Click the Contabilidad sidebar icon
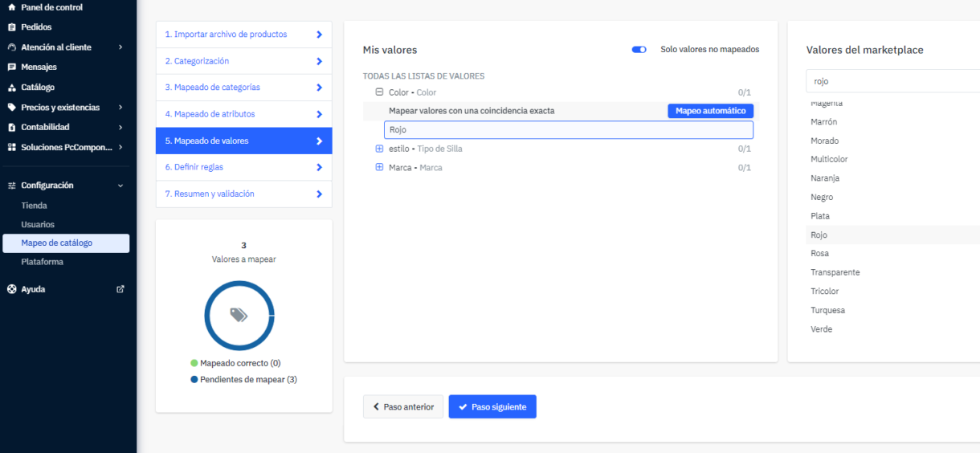This screenshot has width=980, height=453. click(x=12, y=127)
